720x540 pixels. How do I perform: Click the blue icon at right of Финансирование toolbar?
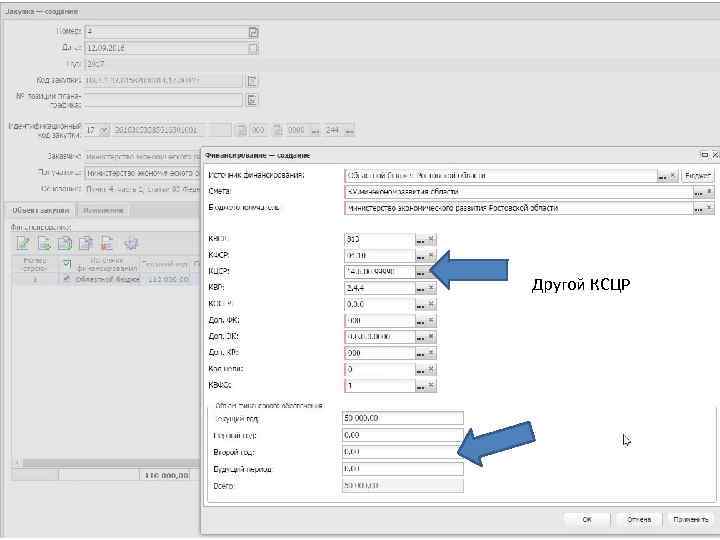pyautogui.click(x=131, y=243)
